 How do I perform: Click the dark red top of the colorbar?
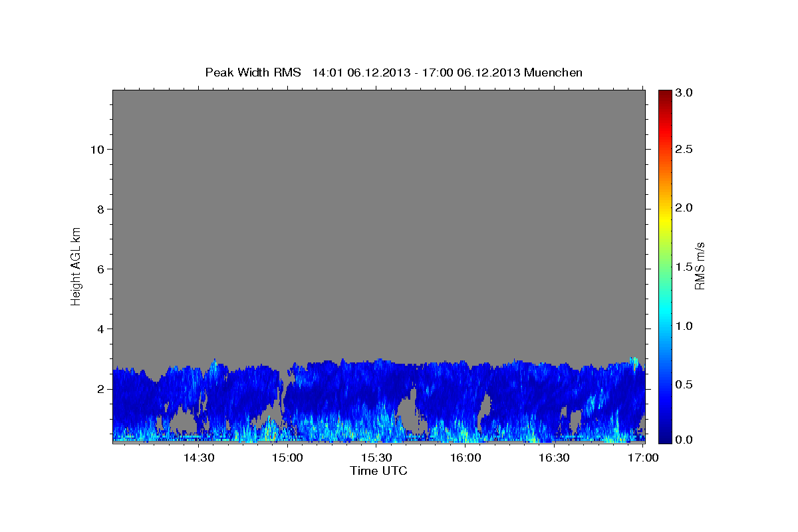coord(664,94)
